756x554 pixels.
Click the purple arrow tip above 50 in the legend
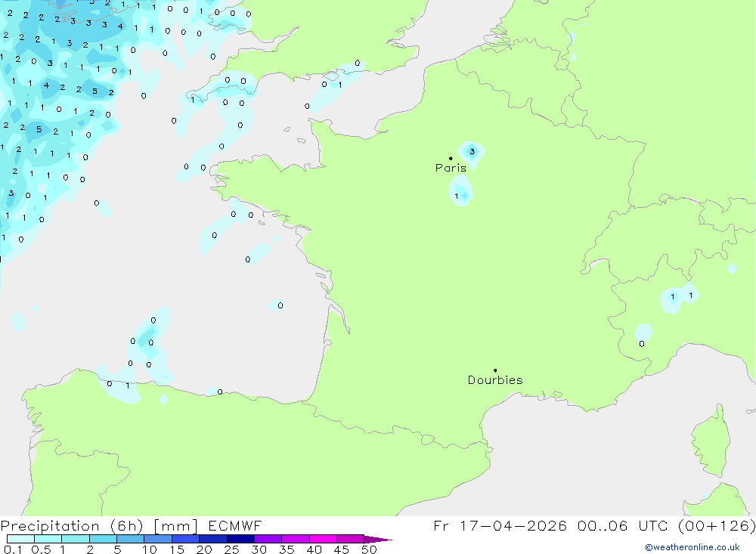click(x=378, y=539)
